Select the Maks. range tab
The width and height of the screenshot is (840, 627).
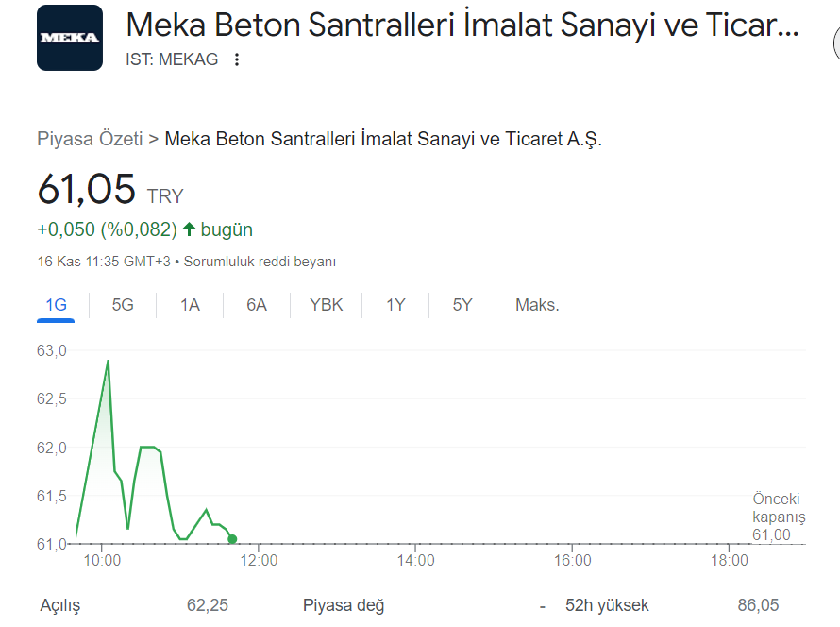point(537,305)
